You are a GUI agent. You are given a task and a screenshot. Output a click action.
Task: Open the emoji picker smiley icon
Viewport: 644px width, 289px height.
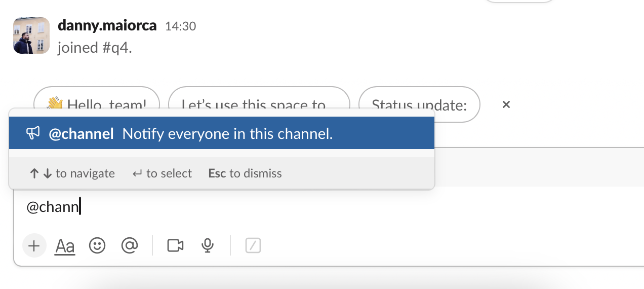[97, 246]
